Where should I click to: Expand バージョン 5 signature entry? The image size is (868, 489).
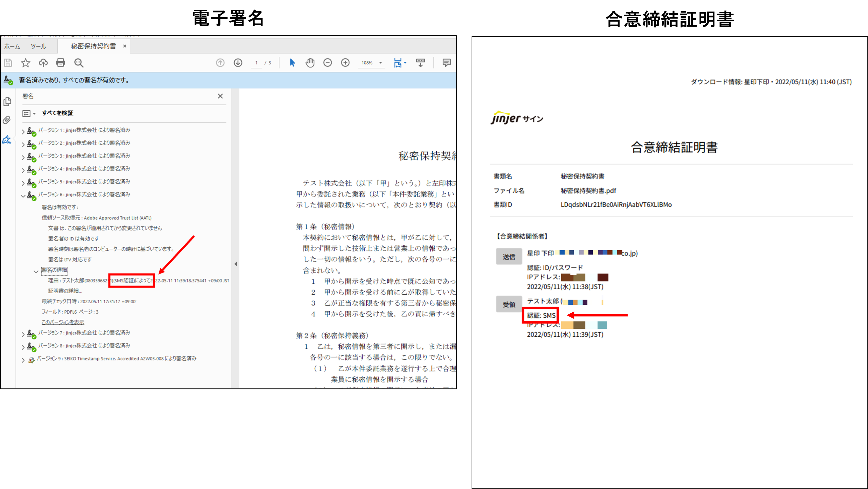click(23, 183)
